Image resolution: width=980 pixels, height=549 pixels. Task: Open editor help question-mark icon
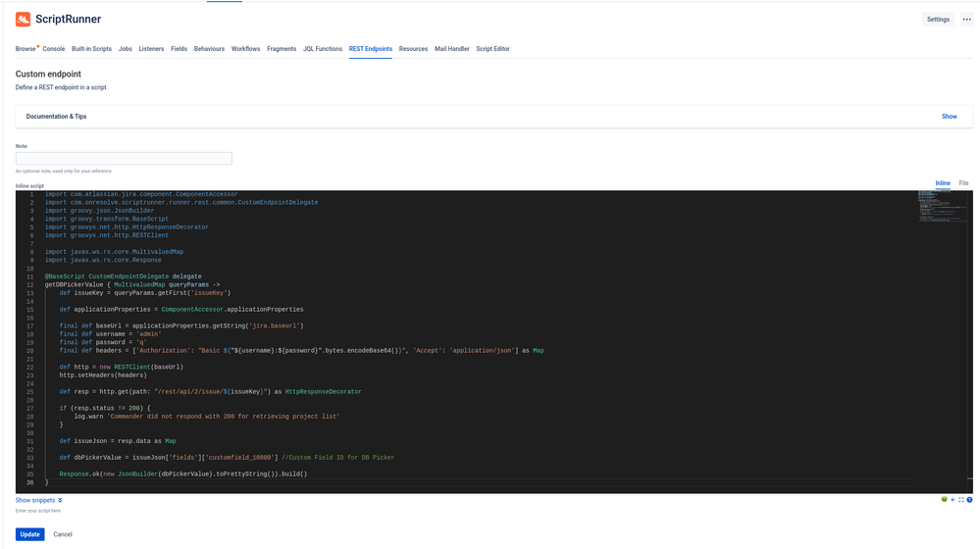[x=969, y=500]
